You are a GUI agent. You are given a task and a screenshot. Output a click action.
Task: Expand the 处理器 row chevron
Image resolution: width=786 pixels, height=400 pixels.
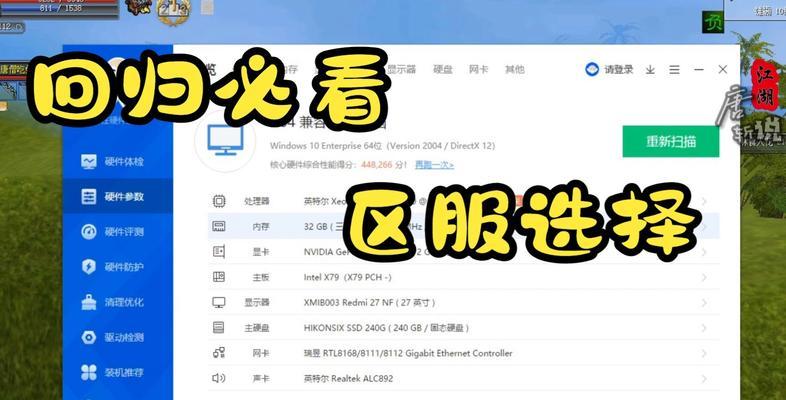(x=704, y=201)
